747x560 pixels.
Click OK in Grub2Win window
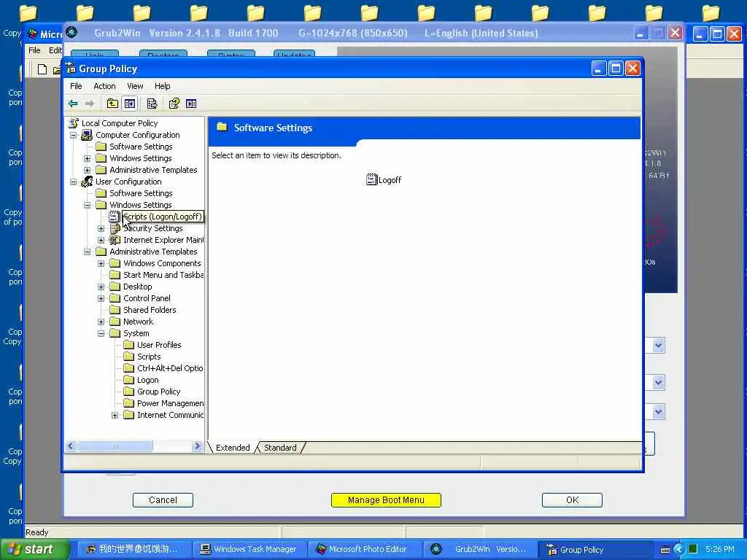(572, 500)
